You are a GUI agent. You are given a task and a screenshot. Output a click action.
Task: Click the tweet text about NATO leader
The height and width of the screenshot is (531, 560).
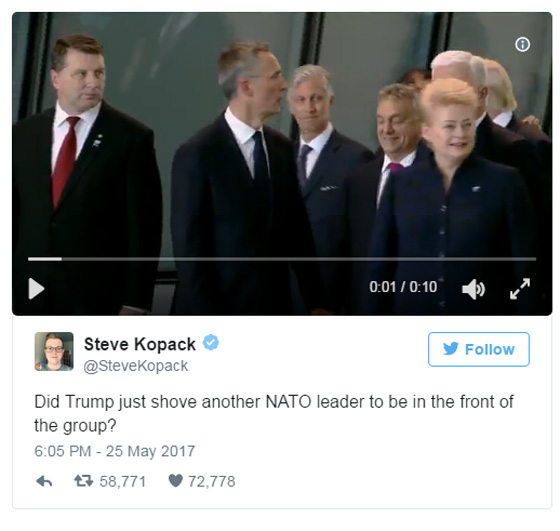click(274, 414)
